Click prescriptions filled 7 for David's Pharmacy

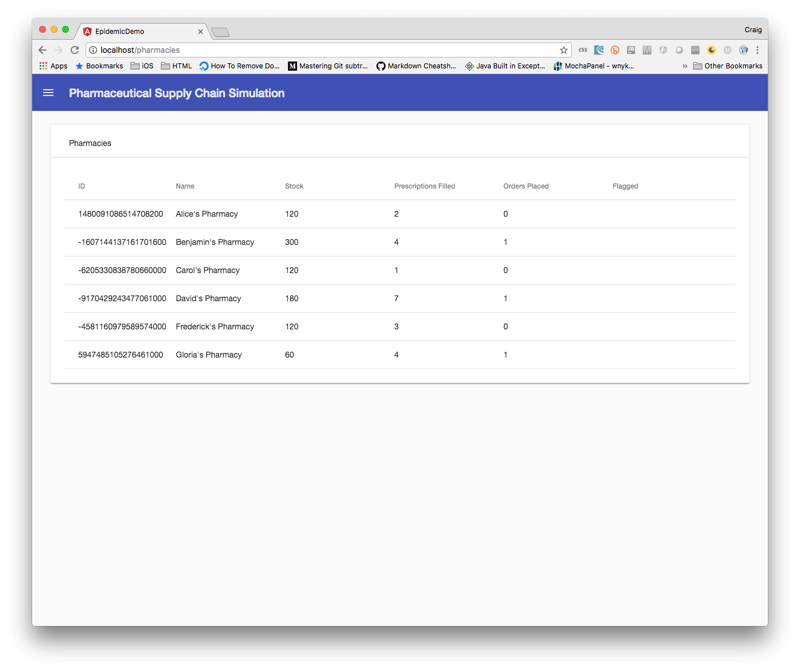(x=397, y=298)
